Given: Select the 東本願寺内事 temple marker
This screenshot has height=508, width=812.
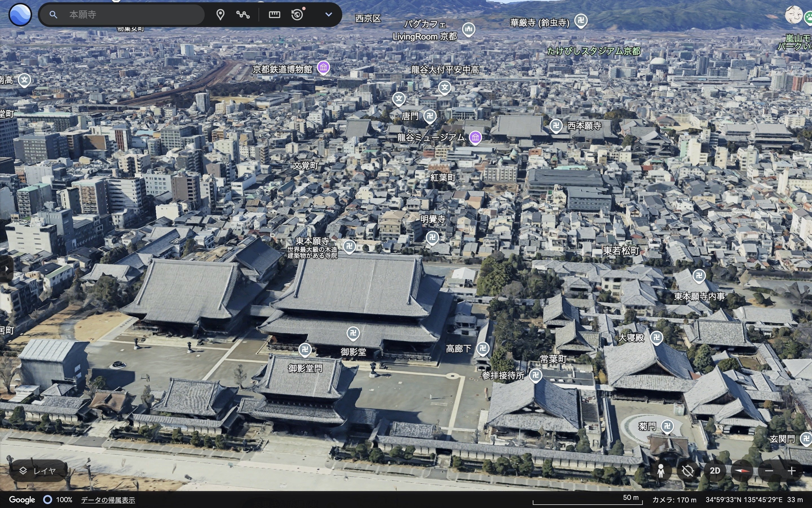Looking at the screenshot, I should pos(699,276).
